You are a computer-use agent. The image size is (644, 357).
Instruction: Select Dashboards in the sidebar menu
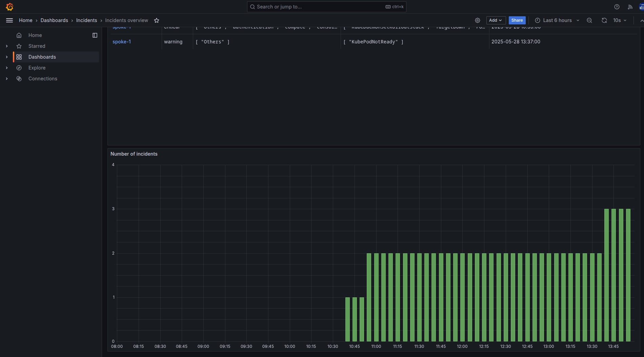point(42,57)
